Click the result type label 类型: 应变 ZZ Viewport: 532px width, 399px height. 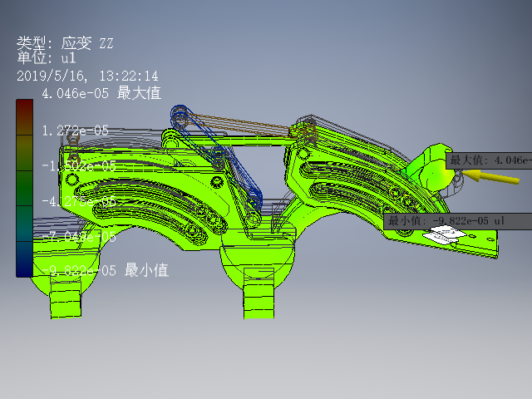pyautogui.click(x=65, y=43)
